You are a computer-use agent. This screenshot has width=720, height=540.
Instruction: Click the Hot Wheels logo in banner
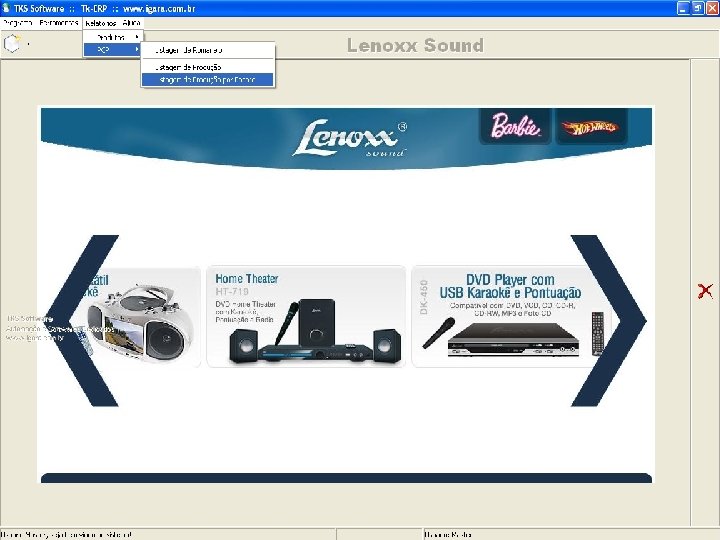pos(591,128)
